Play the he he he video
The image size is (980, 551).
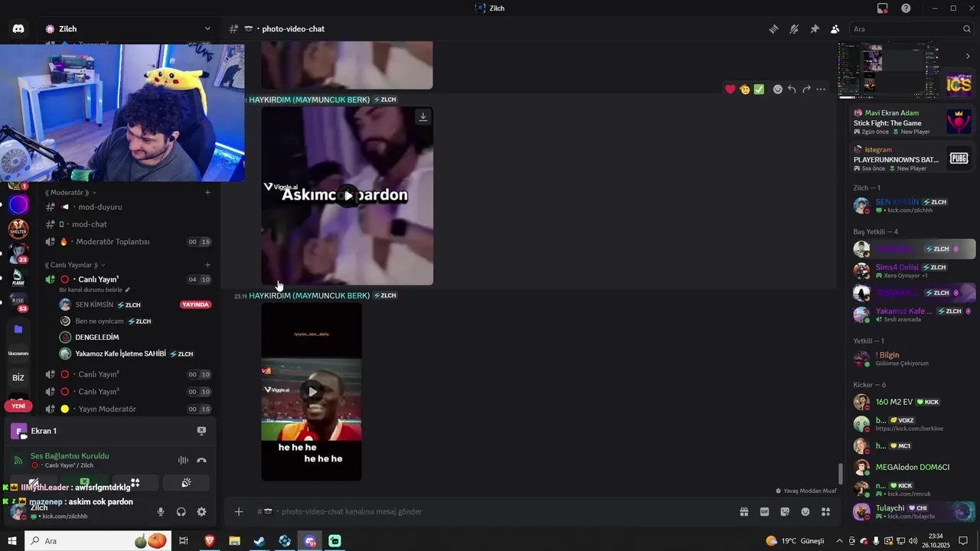[312, 392]
